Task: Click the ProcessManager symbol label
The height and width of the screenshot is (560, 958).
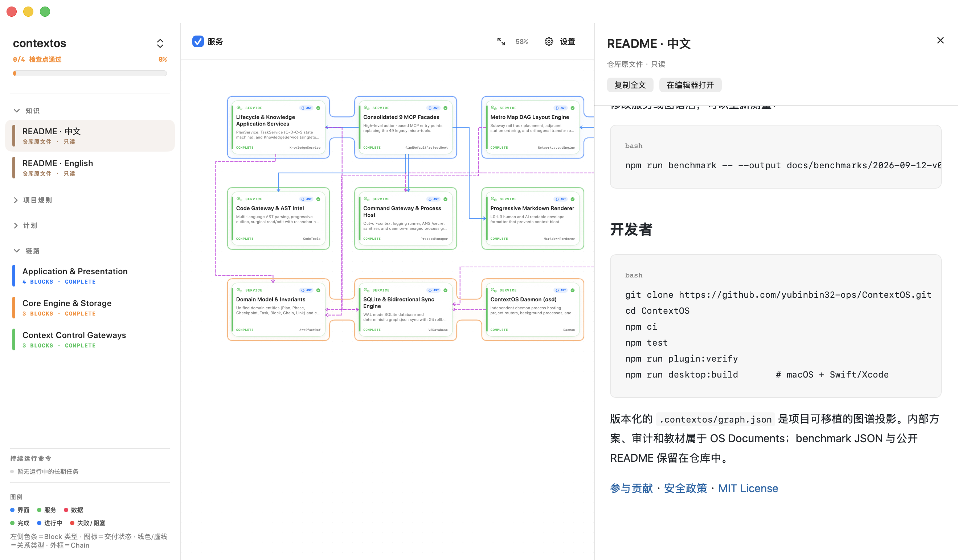Action: [434, 239]
